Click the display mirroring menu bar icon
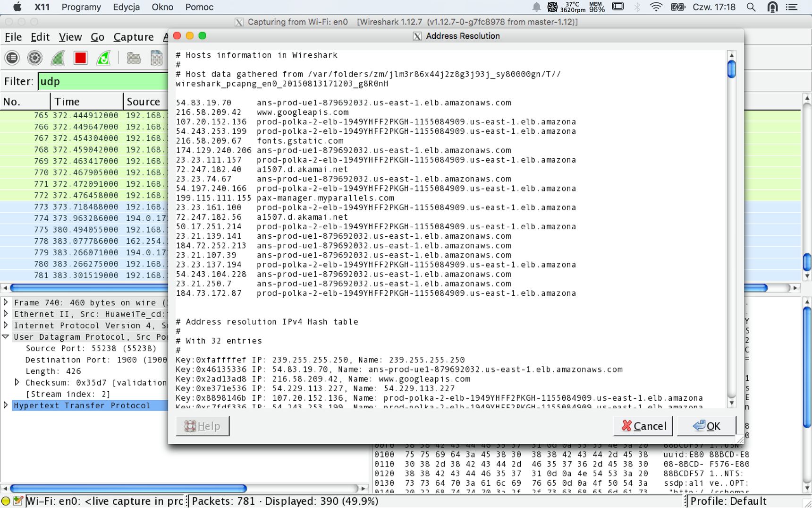Viewport: 812px width, 508px height. click(617, 7)
